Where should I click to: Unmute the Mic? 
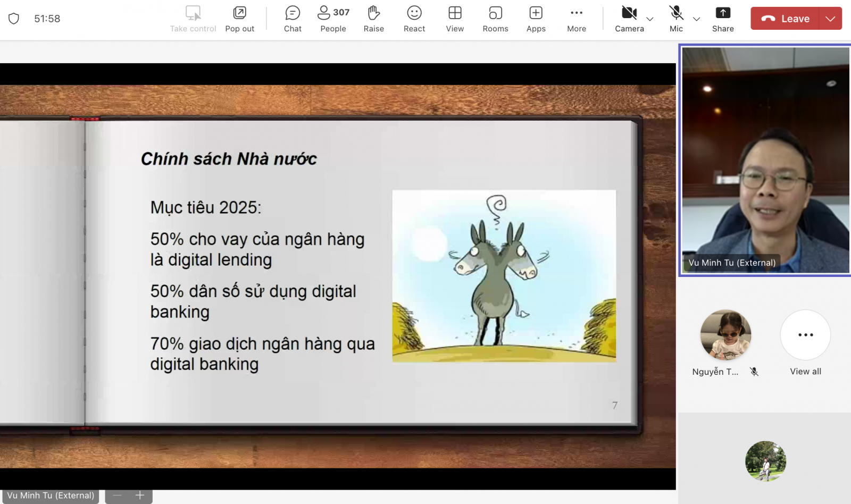point(676,19)
